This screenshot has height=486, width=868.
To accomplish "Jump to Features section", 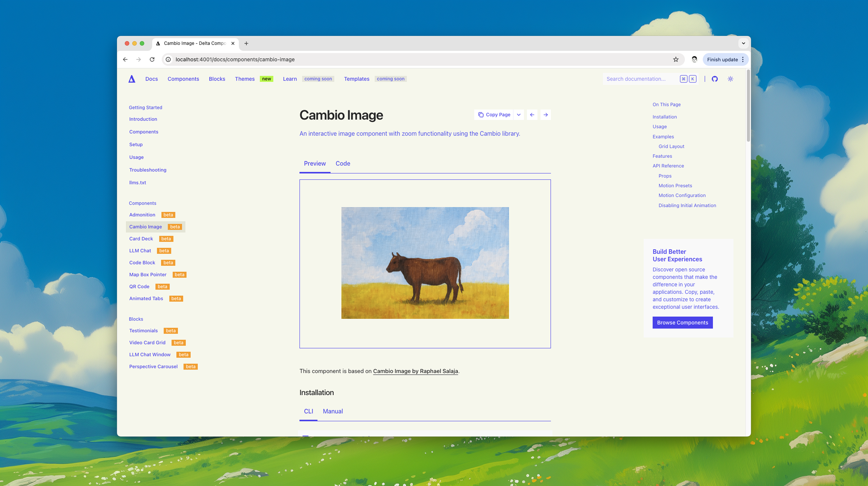I will point(662,156).
